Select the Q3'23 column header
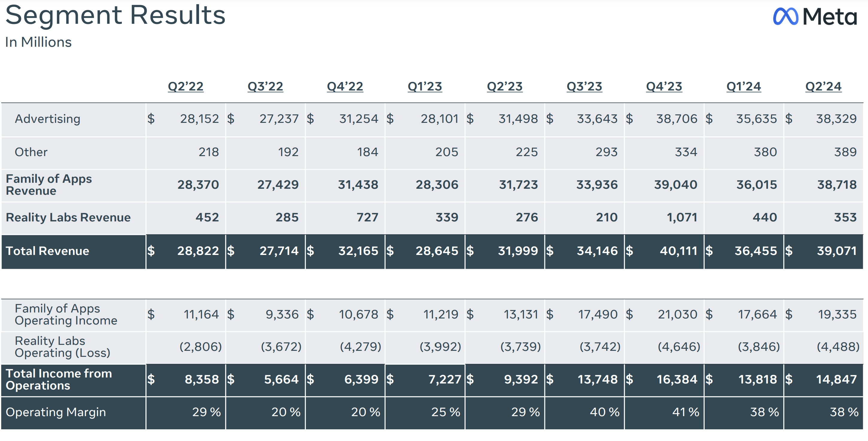The height and width of the screenshot is (441, 868). [x=584, y=87]
